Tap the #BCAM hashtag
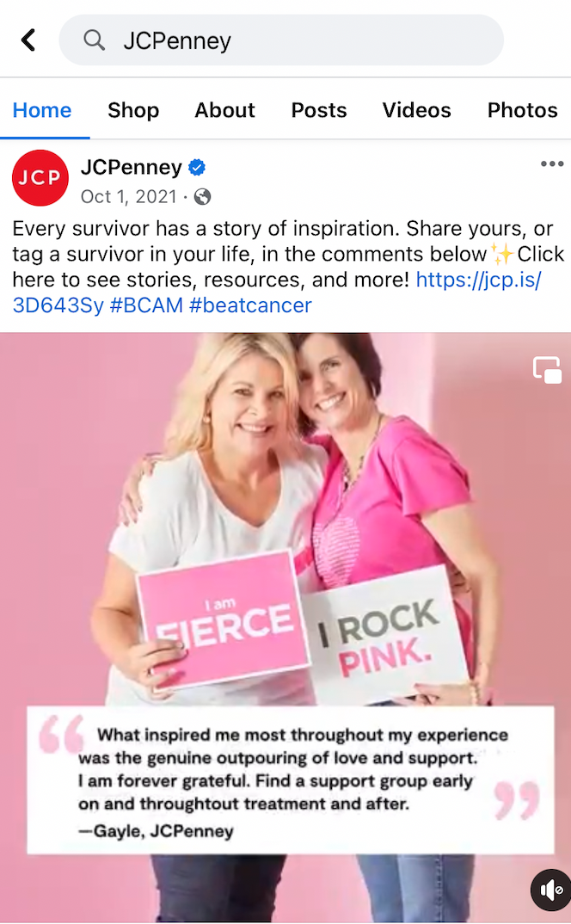This screenshot has width=571, height=924. coord(146,305)
